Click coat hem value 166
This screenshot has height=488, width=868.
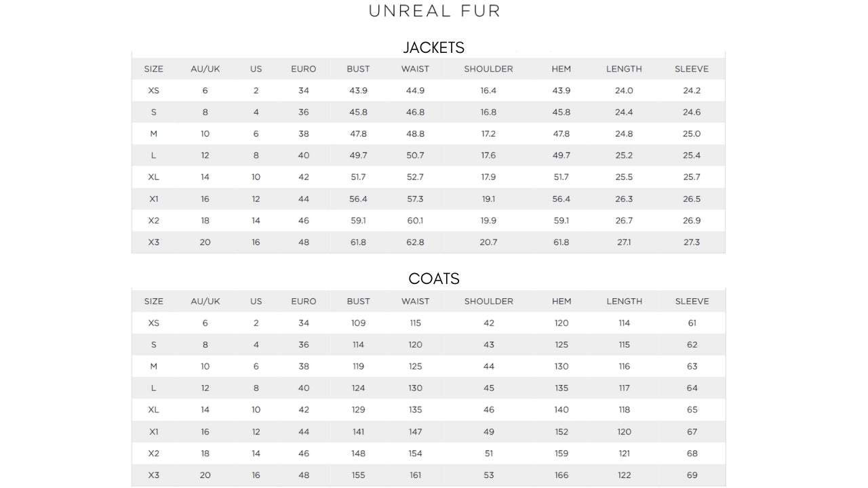(561, 475)
